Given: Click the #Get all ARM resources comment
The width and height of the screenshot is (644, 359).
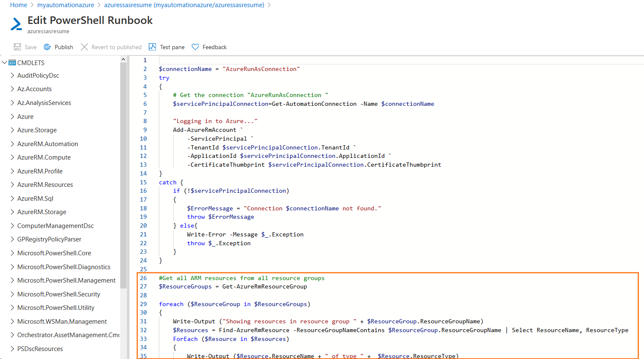Looking at the screenshot, I should [x=242, y=278].
